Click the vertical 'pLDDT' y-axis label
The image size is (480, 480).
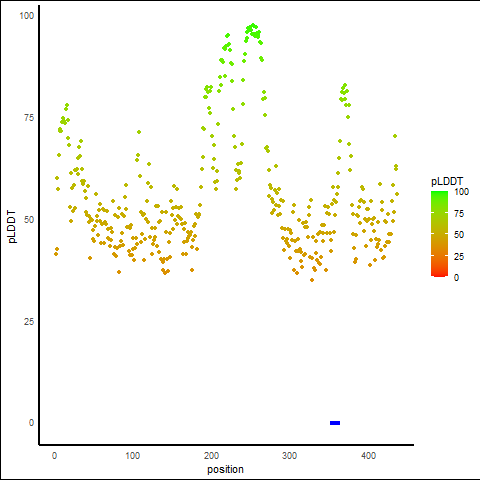12,226
